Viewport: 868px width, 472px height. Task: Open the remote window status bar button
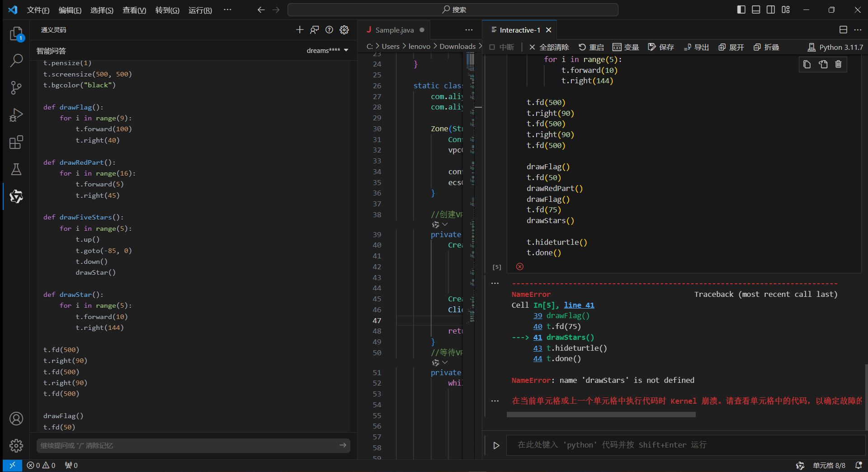12,465
